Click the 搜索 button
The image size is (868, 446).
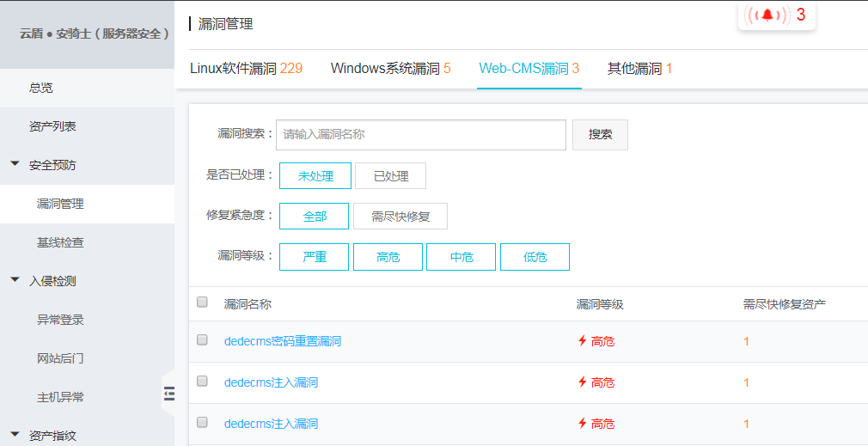tap(600, 134)
